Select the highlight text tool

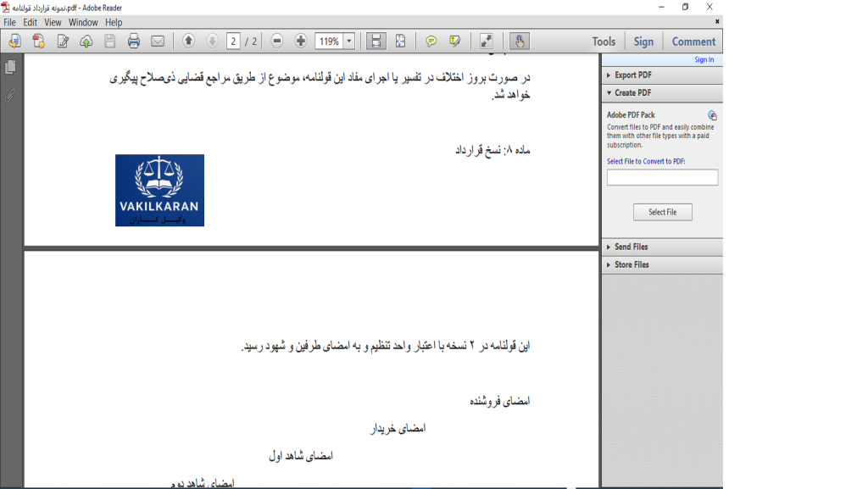click(x=455, y=41)
